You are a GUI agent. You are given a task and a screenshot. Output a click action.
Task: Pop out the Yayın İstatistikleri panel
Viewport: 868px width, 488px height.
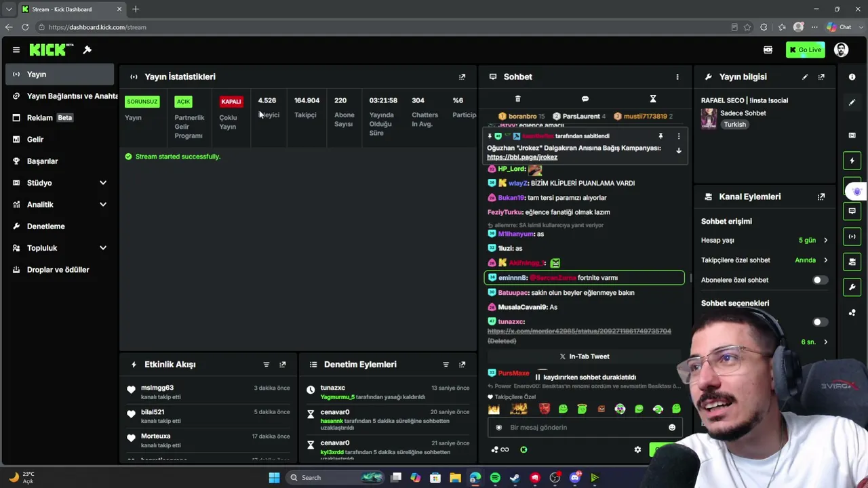click(462, 77)
